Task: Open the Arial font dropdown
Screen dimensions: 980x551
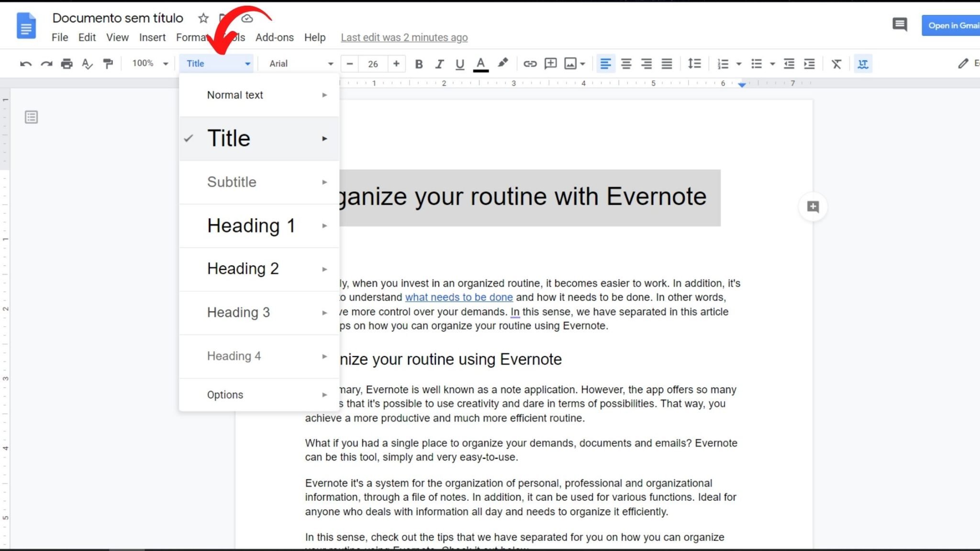Action: (x=301, y=63)
